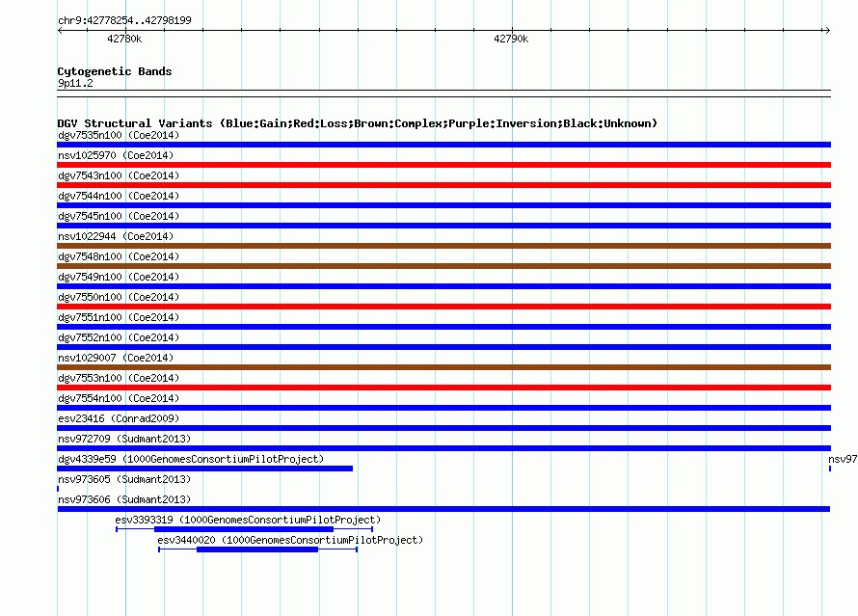This screenshot has height=616, width=858.
Task: Select the thick blue segment of esv3393319
Action: click(244, 529)
